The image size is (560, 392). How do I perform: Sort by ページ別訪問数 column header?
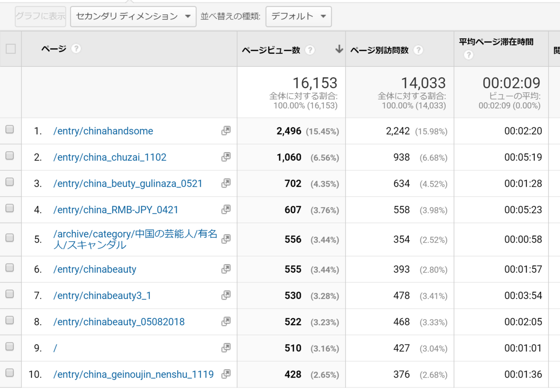click(x=379, y=50)
